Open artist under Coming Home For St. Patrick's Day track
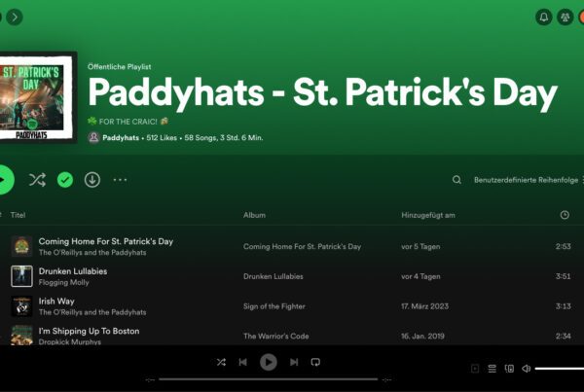 (x=92, y=252)
